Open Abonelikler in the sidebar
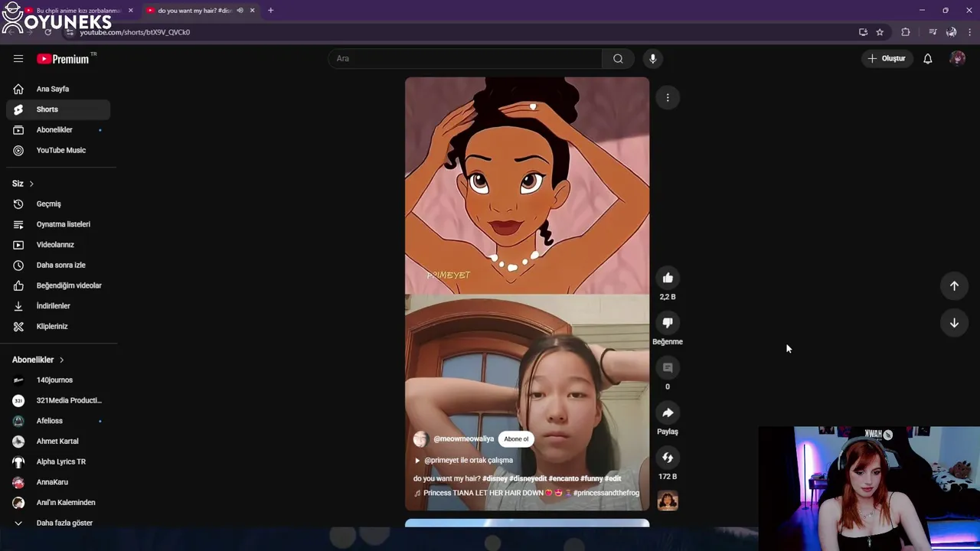This screenshot has height=551, width=980. pyautogui.click(x=58, y=130)
